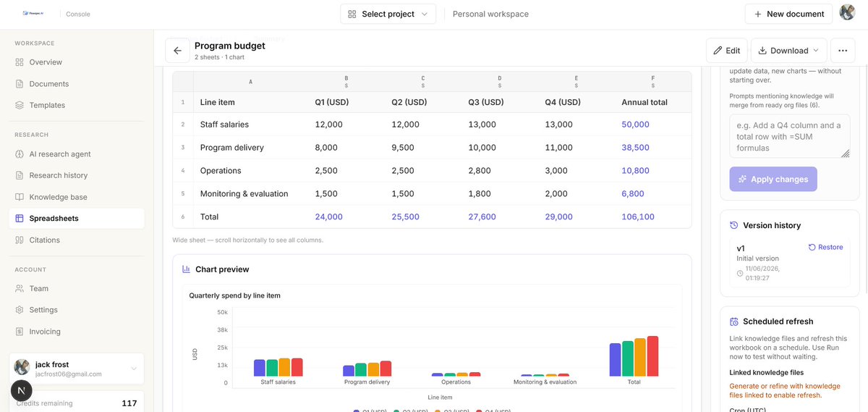
Task: Expand the Download options chevron
Action: (816, 51)
